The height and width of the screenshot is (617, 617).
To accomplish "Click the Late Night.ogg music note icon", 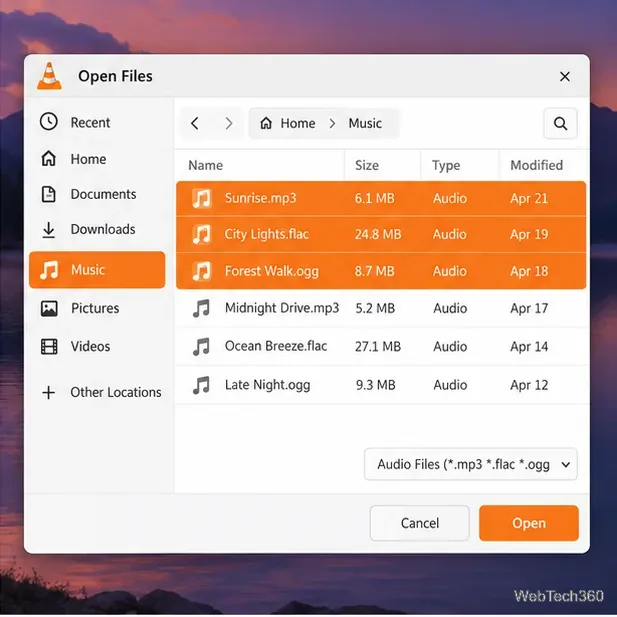I will (x=201, y=385).
